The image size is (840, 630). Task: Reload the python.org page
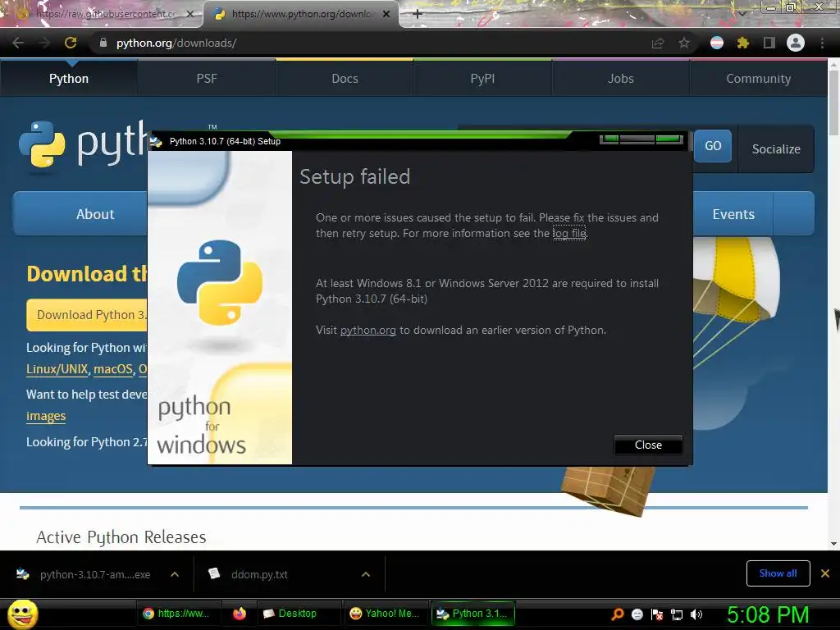pyautogui.click(x=71, y=43)
